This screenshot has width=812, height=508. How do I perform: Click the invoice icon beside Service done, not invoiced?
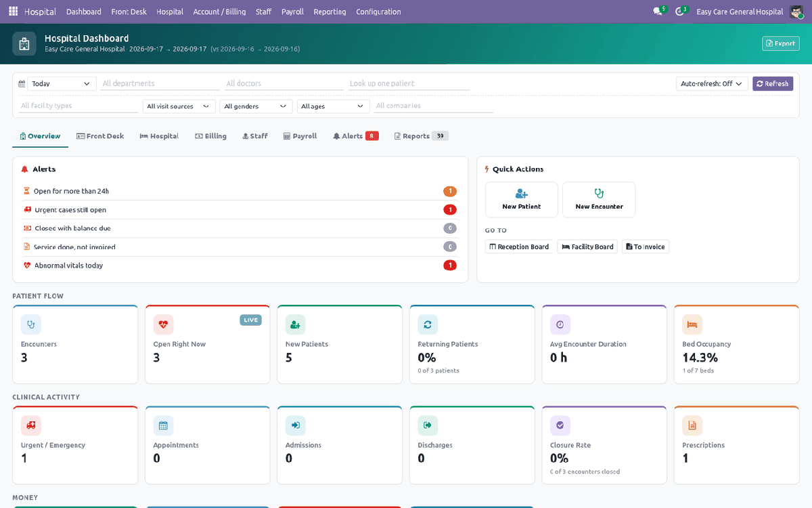[27, 247]
